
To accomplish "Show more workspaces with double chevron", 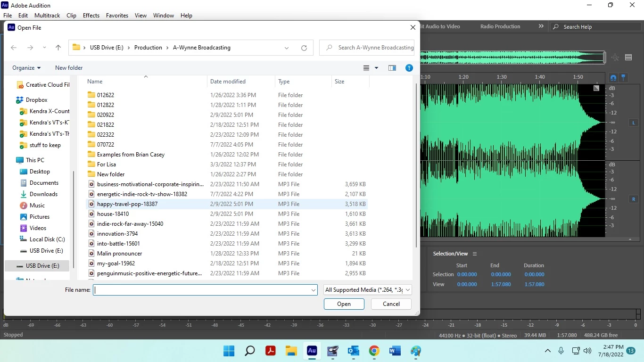I will coord(541,26).
